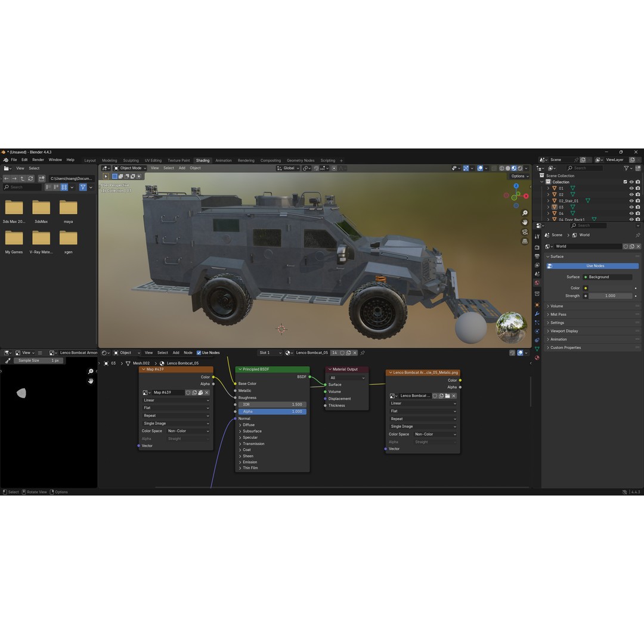Click the Z axis on navigation gizmo
644x644 pixels.
(516, 186)
